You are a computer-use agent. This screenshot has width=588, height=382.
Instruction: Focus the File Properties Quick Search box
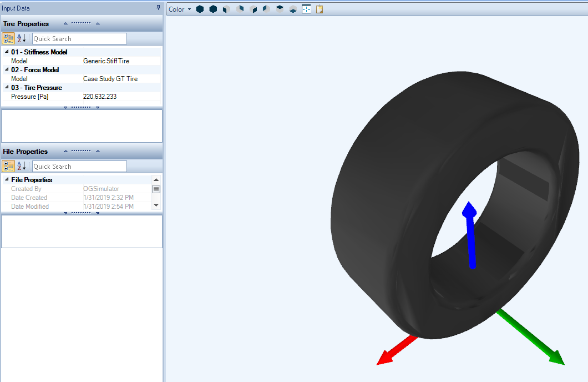click(x=79, y=166)
